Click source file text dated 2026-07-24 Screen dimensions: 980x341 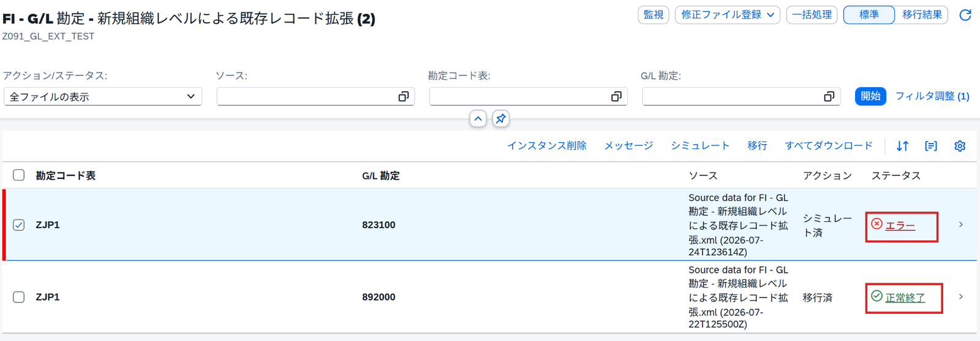click(x=739, y=224)
